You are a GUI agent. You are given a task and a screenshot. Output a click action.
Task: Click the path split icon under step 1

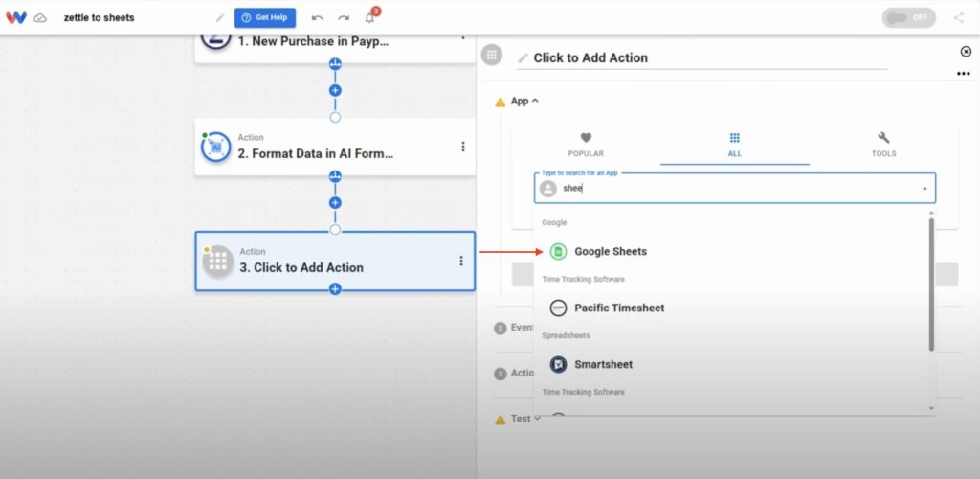click(335, 64)
